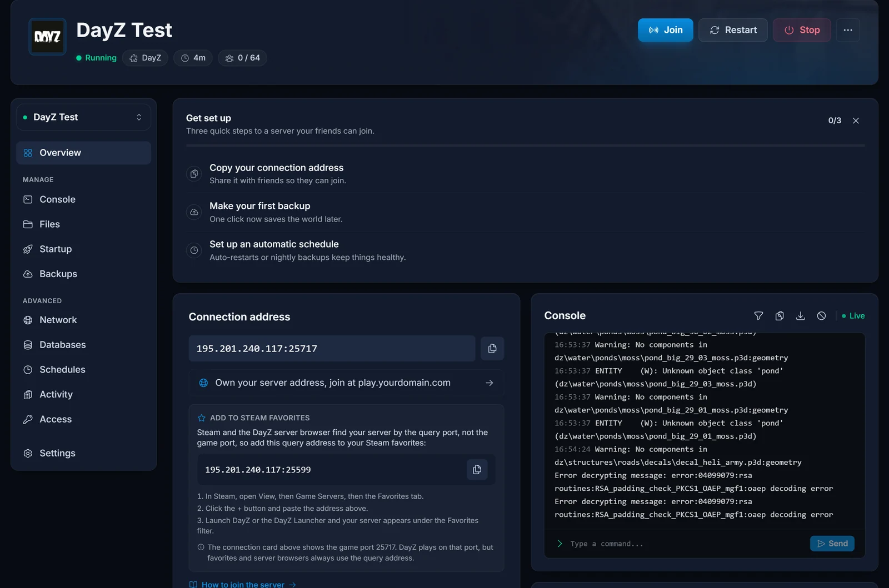Open the DayZ Test server switcher dropdown
This screenshot has width=889, height=588.
point(83,117)
